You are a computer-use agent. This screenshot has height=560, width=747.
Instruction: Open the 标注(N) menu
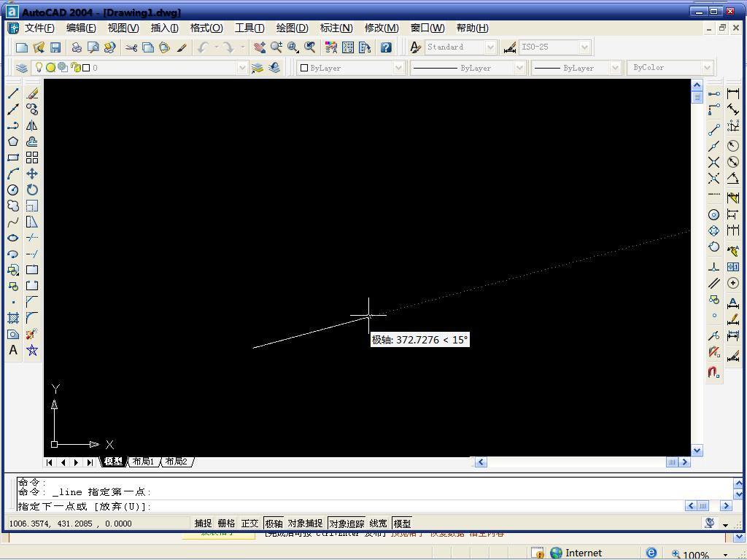tap(336, 28)
